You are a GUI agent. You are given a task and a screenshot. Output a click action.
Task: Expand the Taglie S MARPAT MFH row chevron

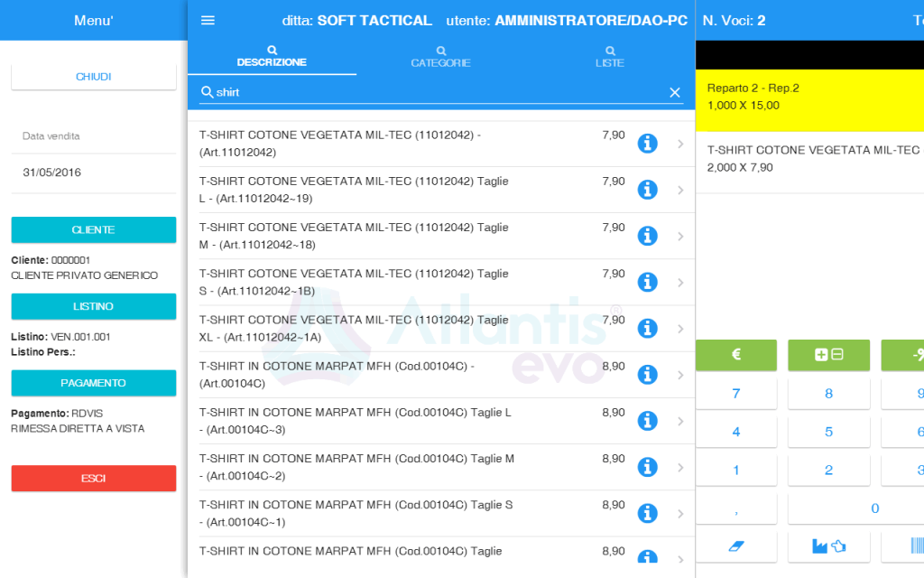coord(679,512)
